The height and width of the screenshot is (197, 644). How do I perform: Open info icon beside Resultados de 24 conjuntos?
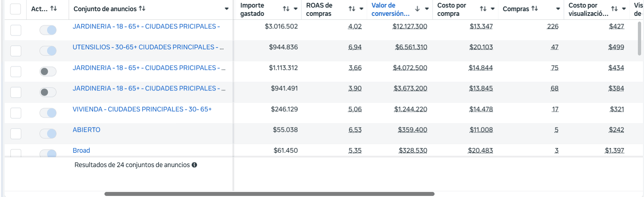tap(195, 165)
